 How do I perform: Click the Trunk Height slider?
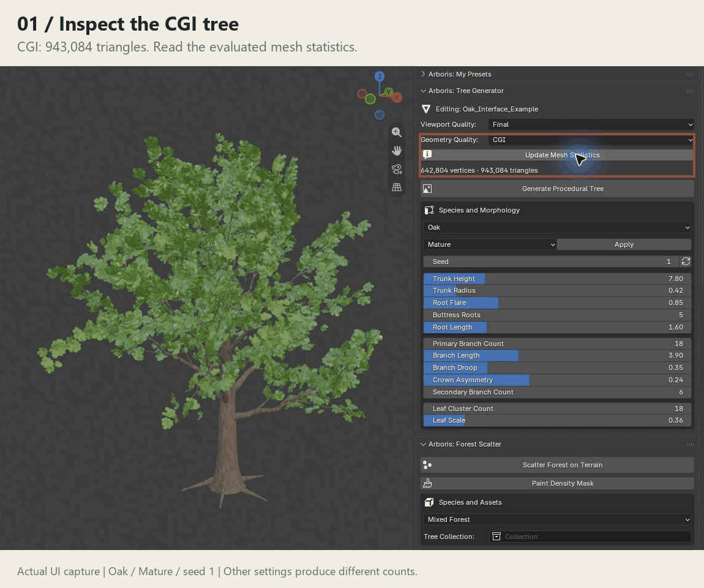click(x=557, y=279)
